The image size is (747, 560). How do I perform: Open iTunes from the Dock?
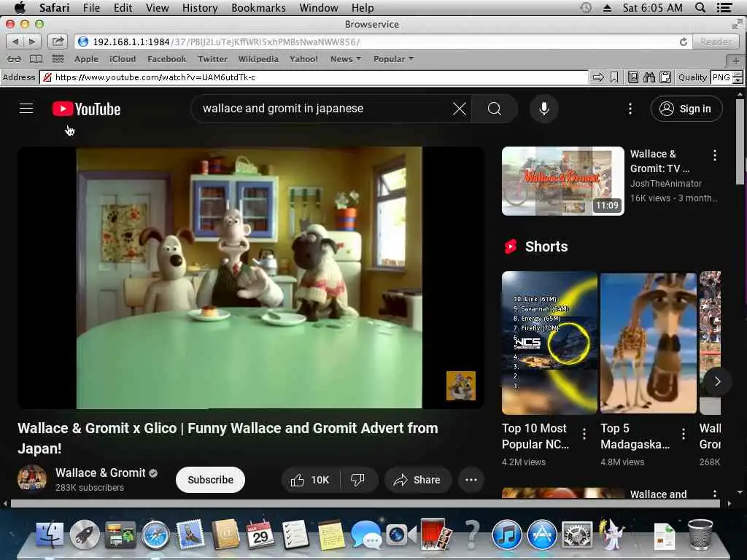[506, 534]
